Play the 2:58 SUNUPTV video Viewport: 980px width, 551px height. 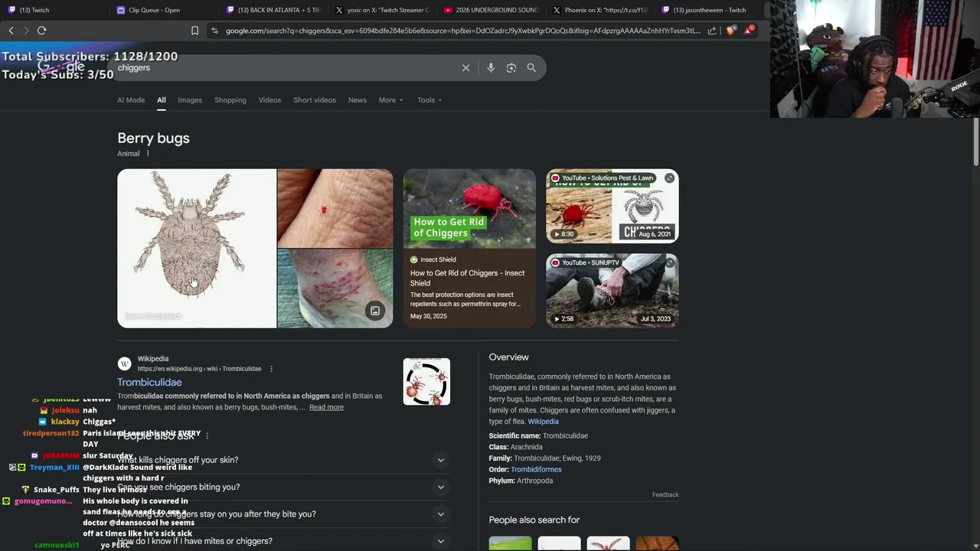point(612,291)
